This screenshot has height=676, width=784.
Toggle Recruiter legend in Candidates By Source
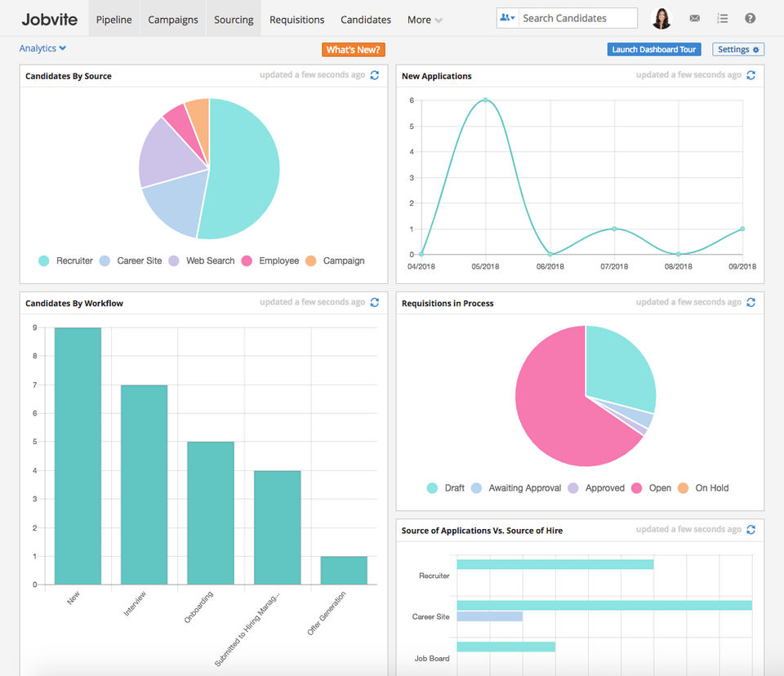point(65,260)
